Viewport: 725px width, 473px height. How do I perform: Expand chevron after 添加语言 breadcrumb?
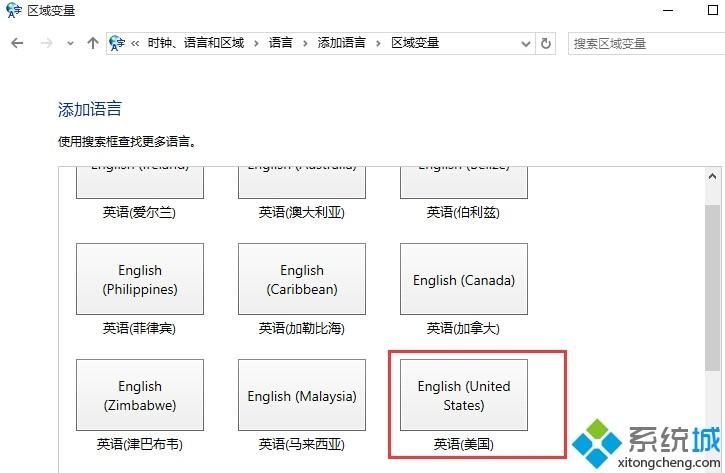pyautogui.click(x=378, y=43)
